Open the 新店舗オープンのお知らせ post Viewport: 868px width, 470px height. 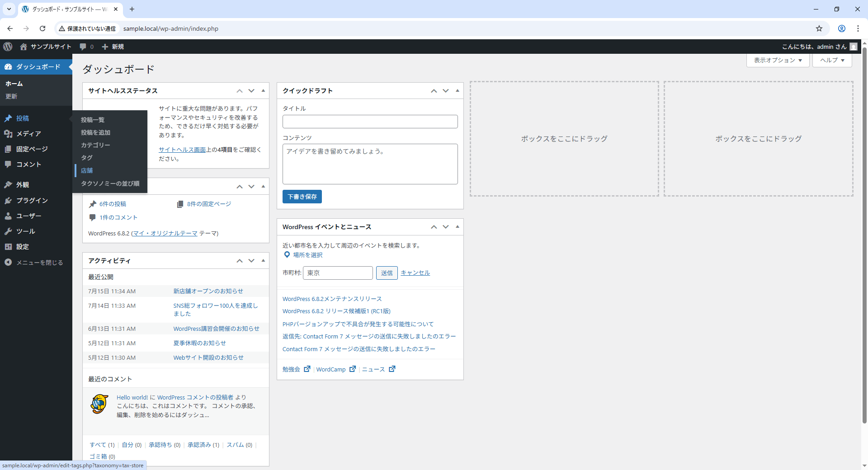pyautogui.click(x=208, y=291)
